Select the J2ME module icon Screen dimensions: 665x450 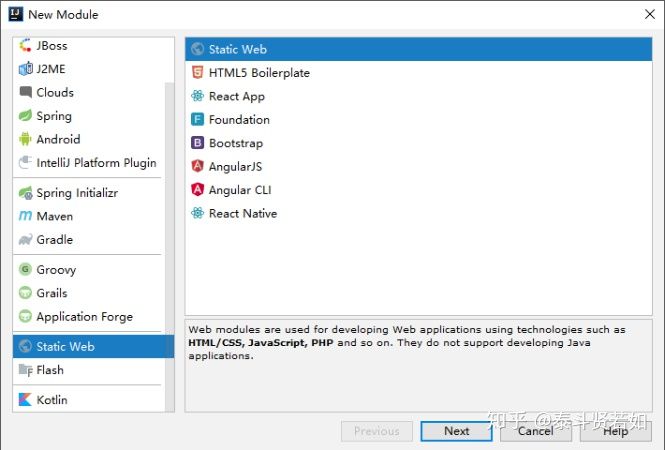tap(26, 69)
